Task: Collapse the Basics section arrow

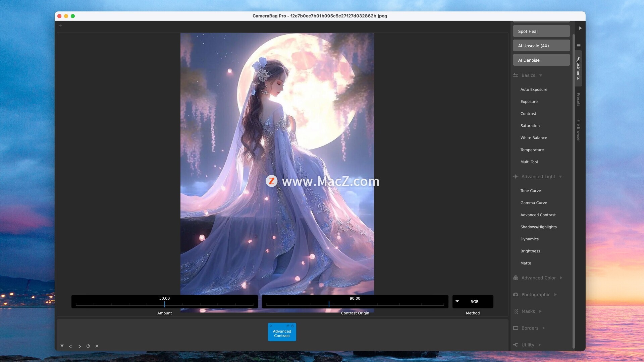Action: pos(541,75)
